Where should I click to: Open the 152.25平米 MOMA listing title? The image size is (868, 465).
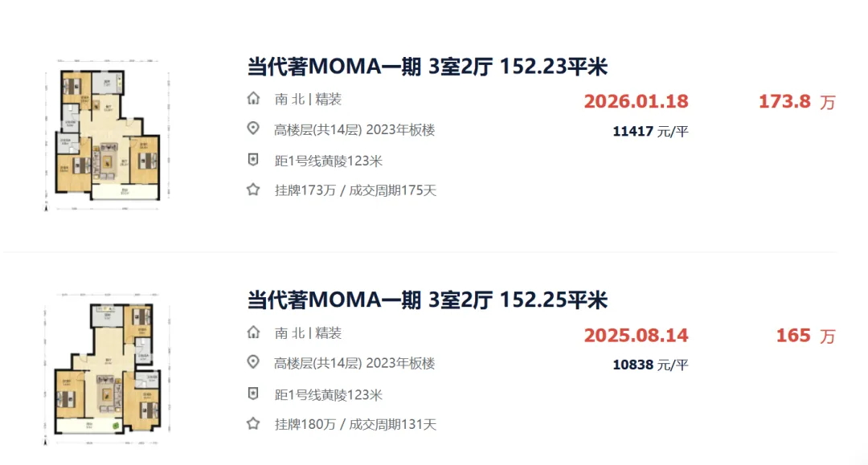(427, 300)
